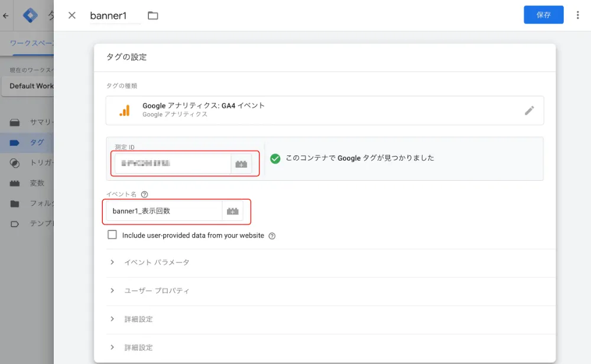Open variable picker beside イベント名 field
The width and height of the screenshot is (591, 364).
(x=232, y=212)
